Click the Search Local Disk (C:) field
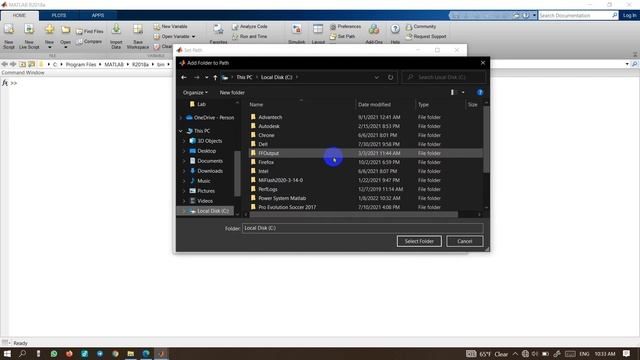Image resolution: width=640 pixels, height=360 pixels. pos(444,77)
